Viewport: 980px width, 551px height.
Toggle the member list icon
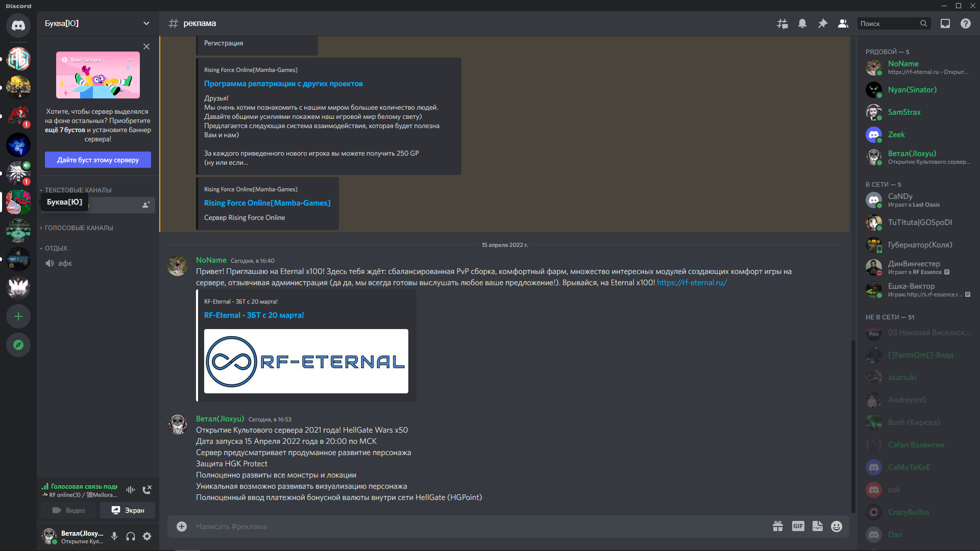click(843, 23)
